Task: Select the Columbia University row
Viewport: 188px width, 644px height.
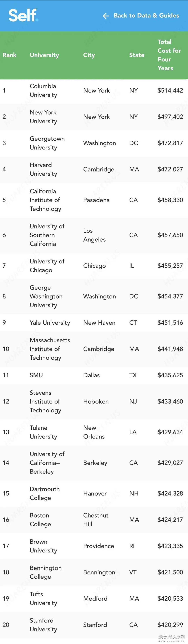Action: tap(94, 91)
